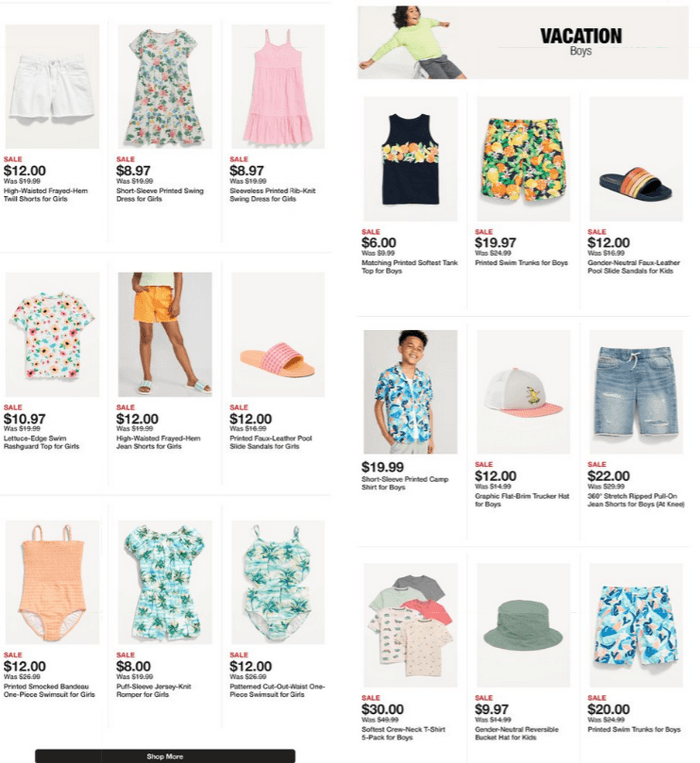Open the orange Smocked Bandeau One-Piece Swimsuit
This screenshot has width=700, height=763.
[x=52, y=582]
